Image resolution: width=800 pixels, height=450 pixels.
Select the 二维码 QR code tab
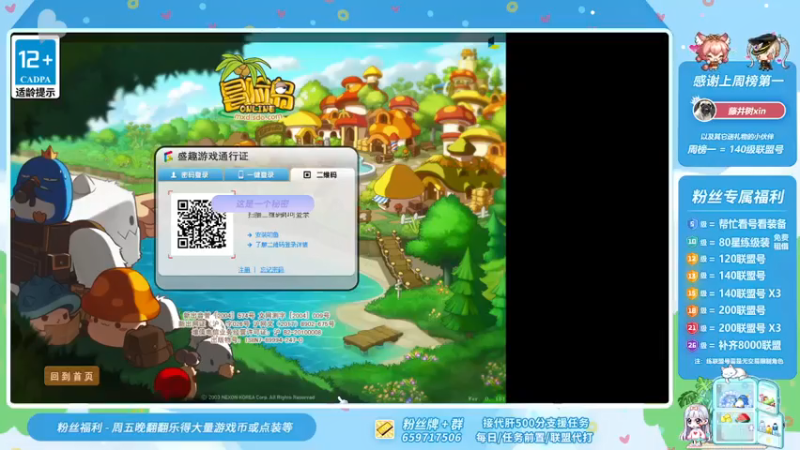click(321, 174)
